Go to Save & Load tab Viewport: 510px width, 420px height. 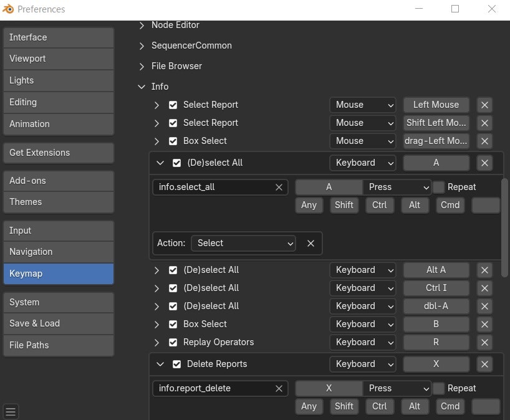pos(59,324)
